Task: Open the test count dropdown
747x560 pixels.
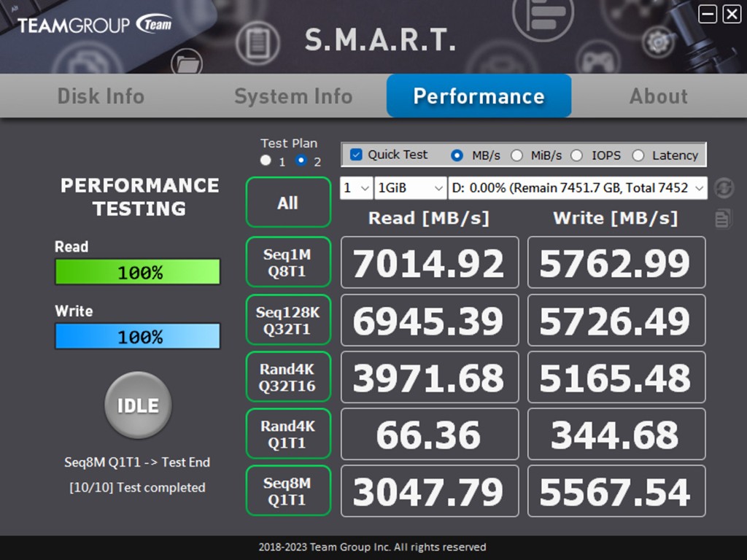Action: tap(356, 188)
